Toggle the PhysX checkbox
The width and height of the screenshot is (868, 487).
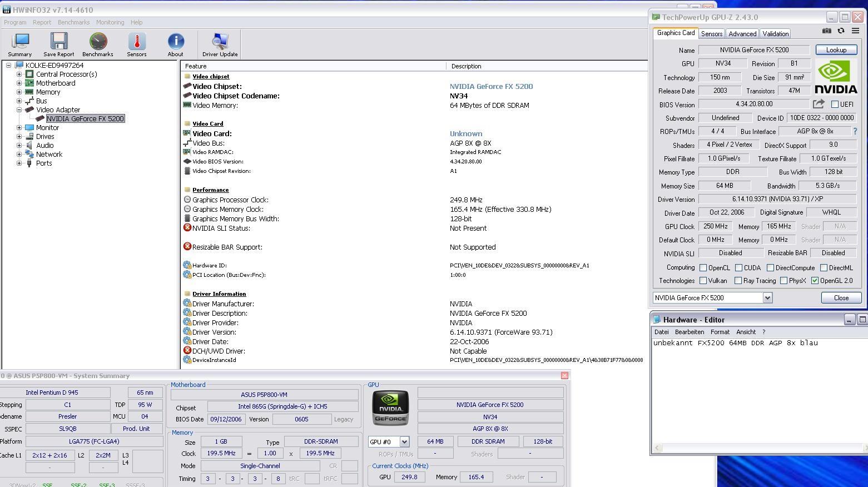click(x=783, y=281)
